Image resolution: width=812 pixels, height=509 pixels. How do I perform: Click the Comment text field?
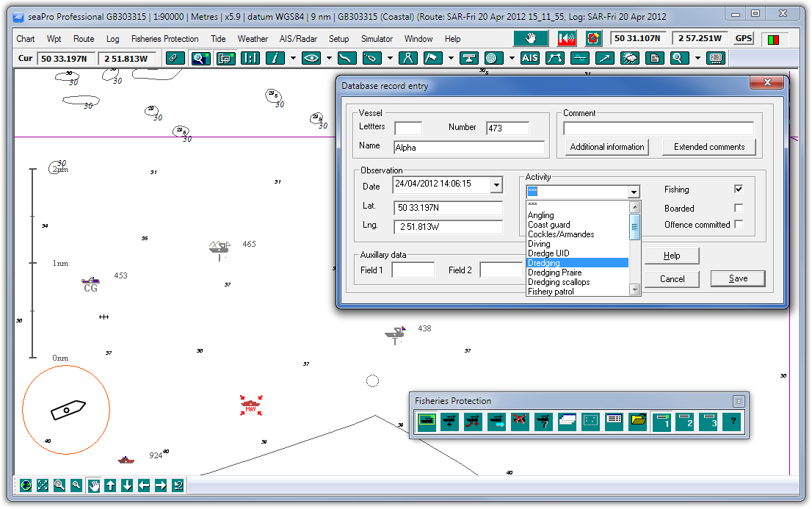coord(659,129)
